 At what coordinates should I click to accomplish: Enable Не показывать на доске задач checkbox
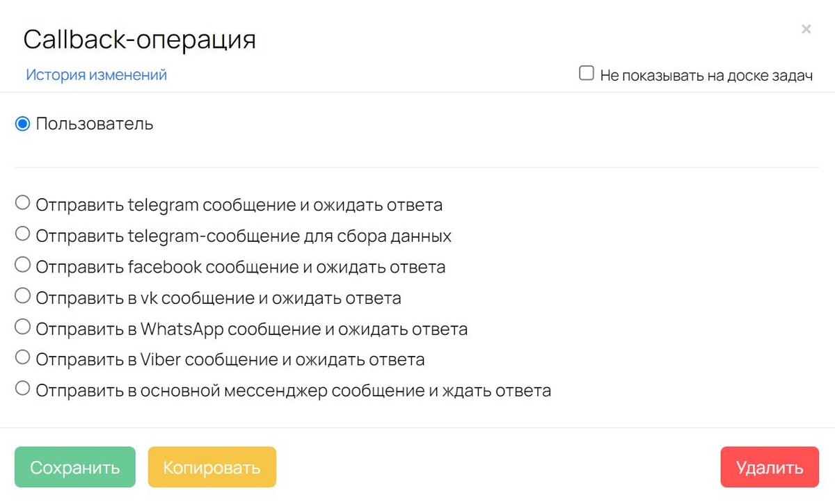tap(587, 73)
